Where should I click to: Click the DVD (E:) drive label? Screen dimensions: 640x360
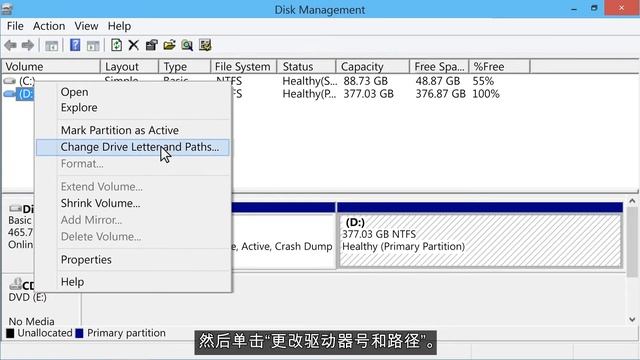[x=27, y=298]
